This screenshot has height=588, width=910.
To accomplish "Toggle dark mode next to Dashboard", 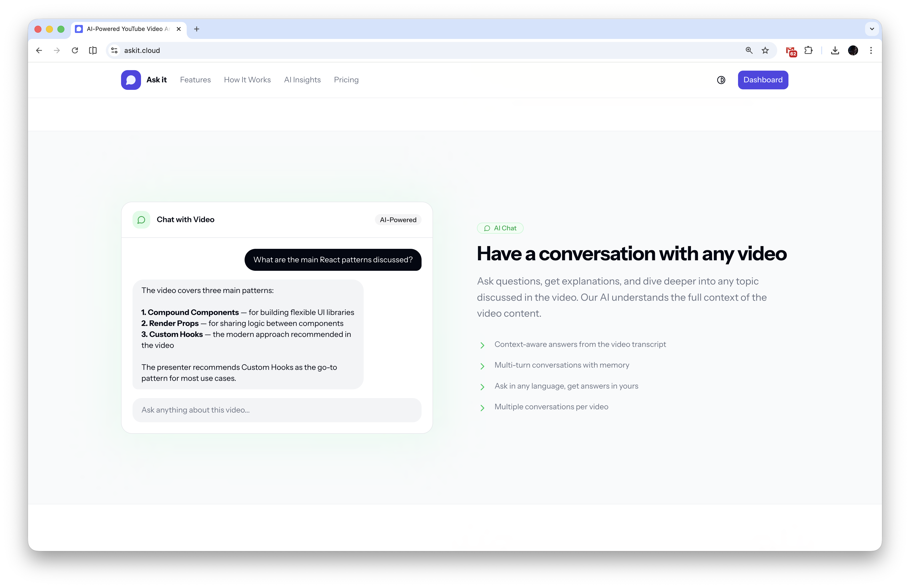I will (721, 80).
